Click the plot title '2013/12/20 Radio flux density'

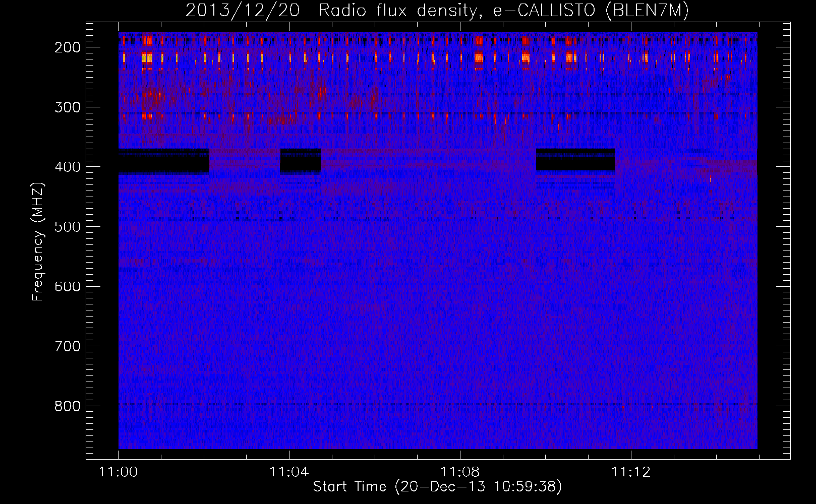click(x=437, y=10)
